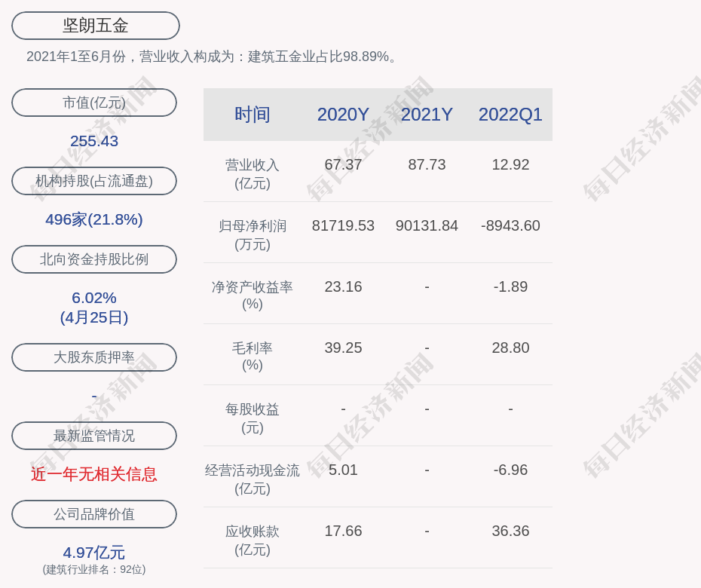Image resolution: width=701 pixels, height=588 pixels.
Task: Select gross margin value 28.80
Action: [510, 348]
